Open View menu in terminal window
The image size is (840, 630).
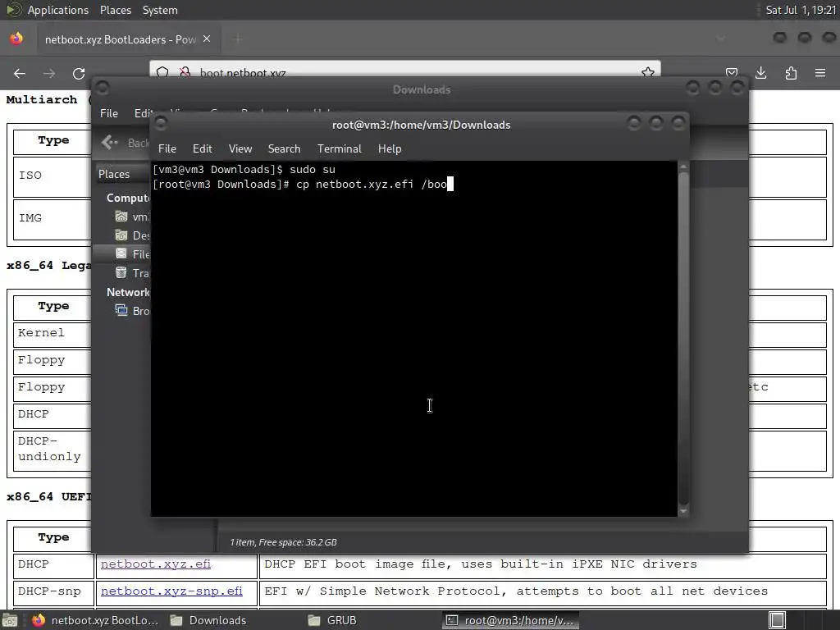point(240,149)
